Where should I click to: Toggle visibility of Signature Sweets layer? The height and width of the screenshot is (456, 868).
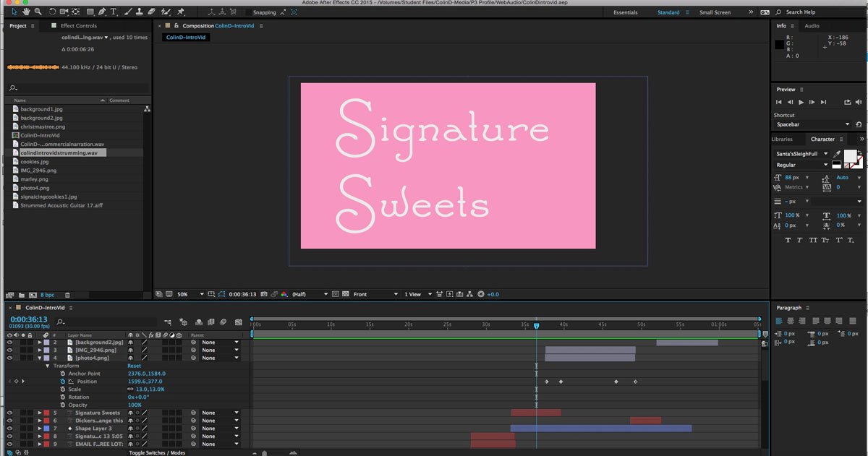click(x=9, y=413)
